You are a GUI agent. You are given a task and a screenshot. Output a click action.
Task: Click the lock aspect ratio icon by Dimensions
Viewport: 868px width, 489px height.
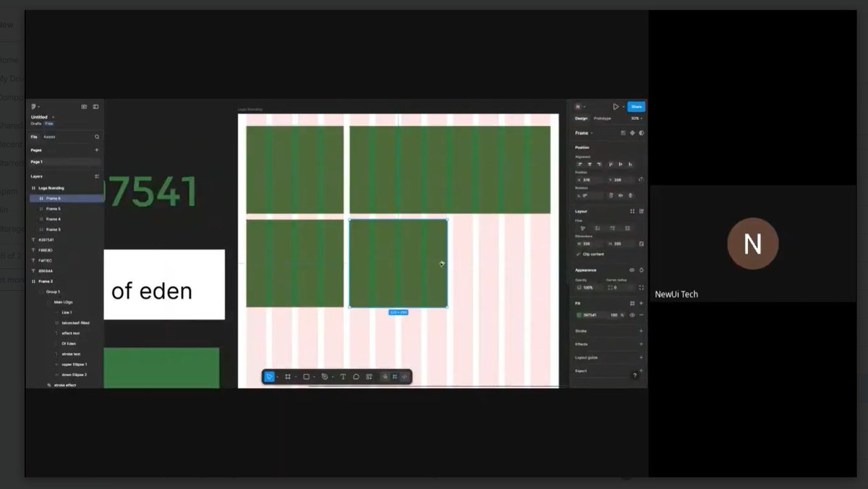coord(641,244)
